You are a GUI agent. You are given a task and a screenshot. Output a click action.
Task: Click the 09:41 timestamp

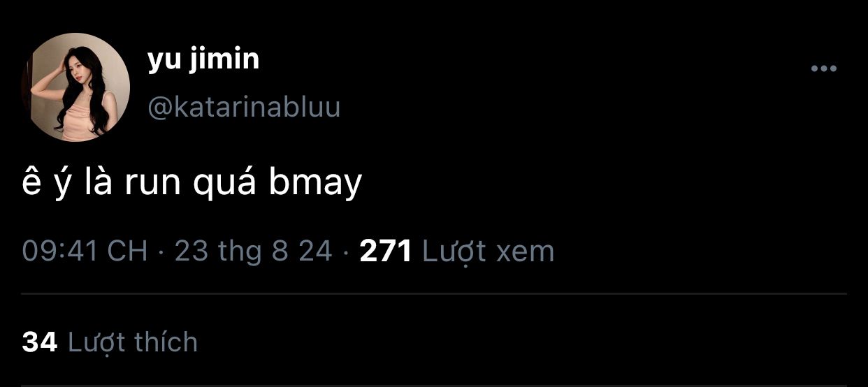coord(59,251)
